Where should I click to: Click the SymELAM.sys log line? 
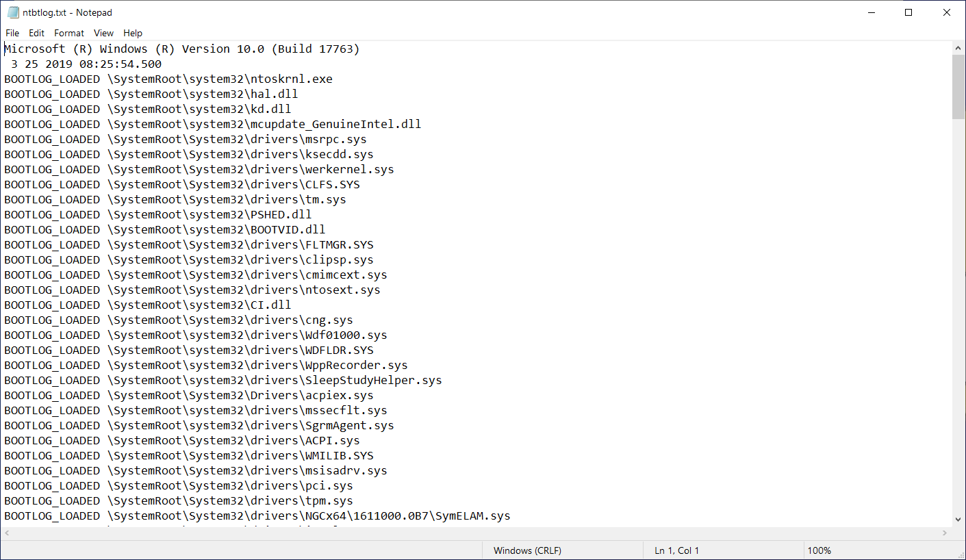tap(257, 516)
